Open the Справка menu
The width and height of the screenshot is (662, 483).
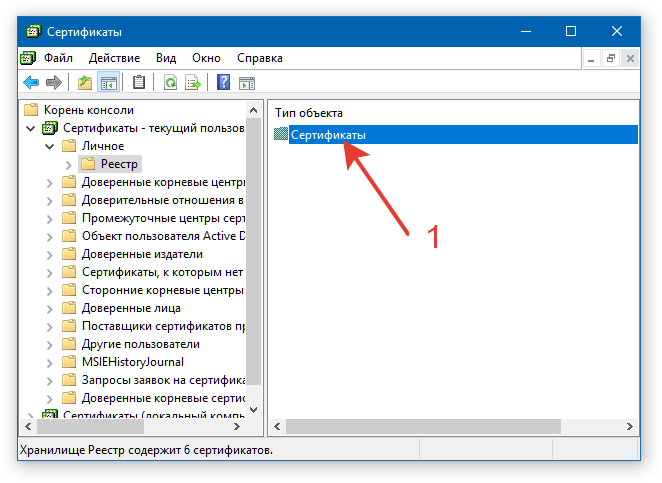(259, 58)
